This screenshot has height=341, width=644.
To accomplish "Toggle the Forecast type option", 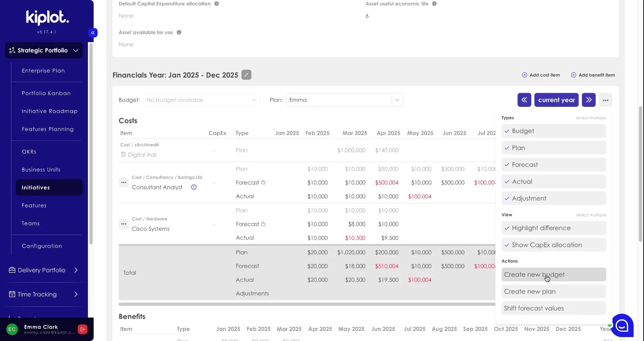I will click(x=553, y=165).
